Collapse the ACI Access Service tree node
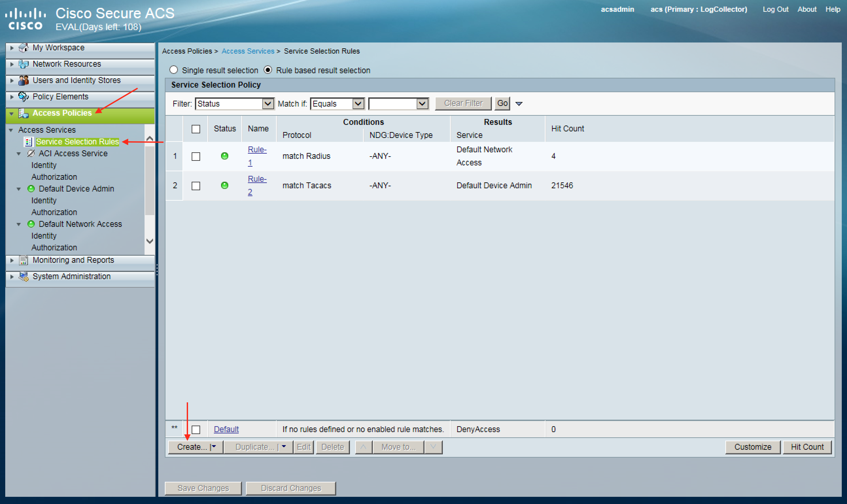847x504 pixels. coord(19,154)
